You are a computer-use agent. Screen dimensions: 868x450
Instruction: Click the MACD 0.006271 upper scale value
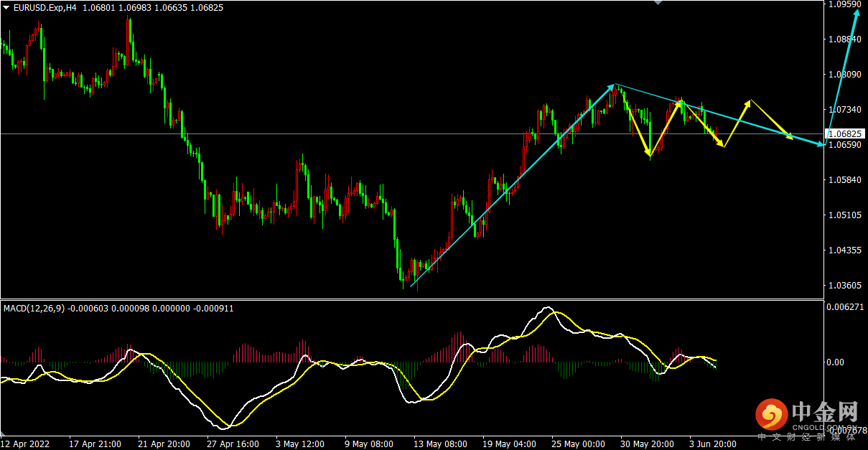(x=844, y=307)
